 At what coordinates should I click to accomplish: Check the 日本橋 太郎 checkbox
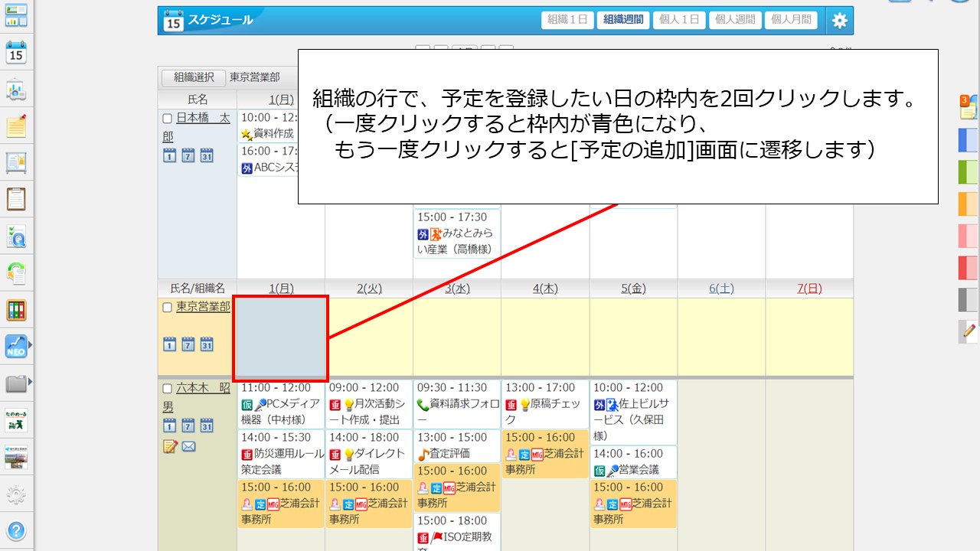(168, 119)
